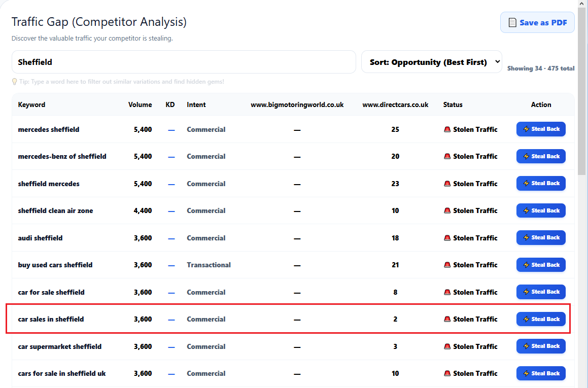Screen dimensions: 588x388
Task: Steal Back car for sale sheffield
Action: 541,292
